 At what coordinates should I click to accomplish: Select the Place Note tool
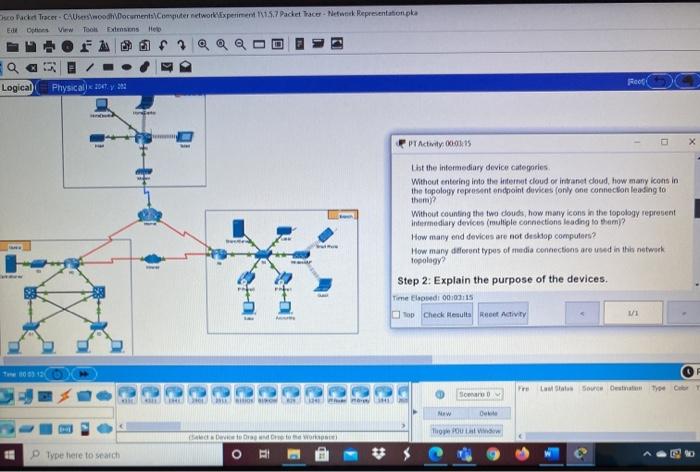click(71, 67)
